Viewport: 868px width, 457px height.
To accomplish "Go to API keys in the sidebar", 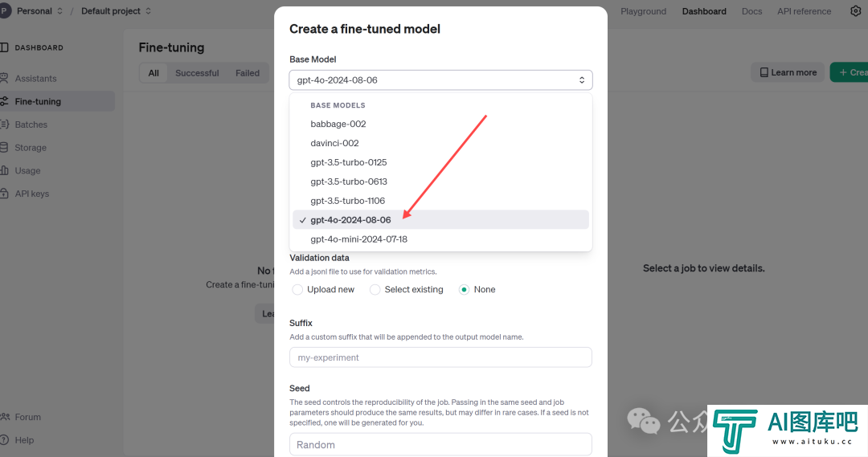I will [32, 194].
